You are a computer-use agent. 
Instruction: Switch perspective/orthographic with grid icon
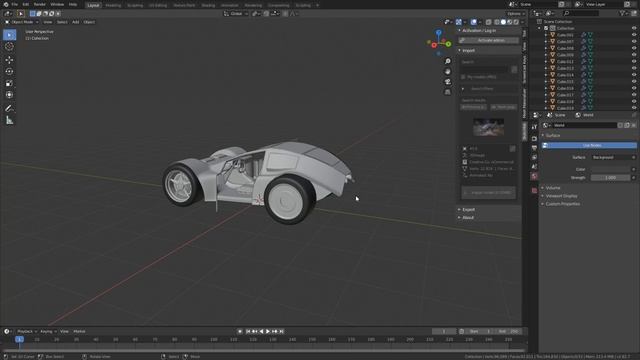point(448,92)
